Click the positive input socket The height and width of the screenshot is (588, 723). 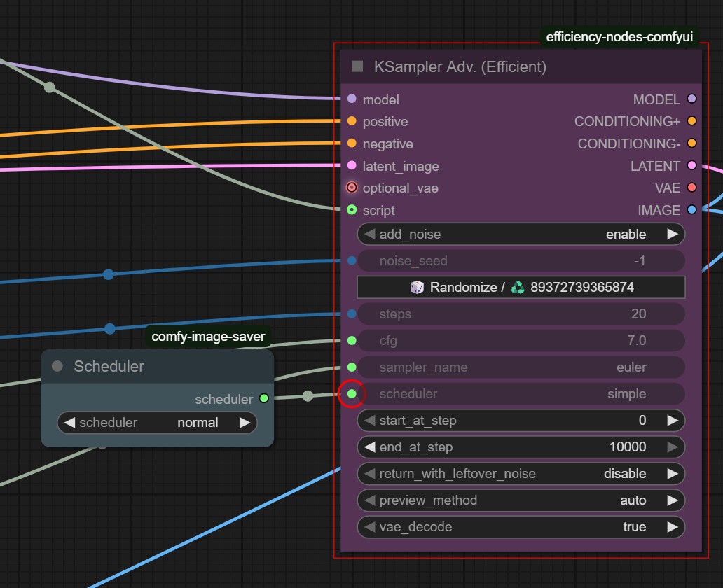pos(352,120)
